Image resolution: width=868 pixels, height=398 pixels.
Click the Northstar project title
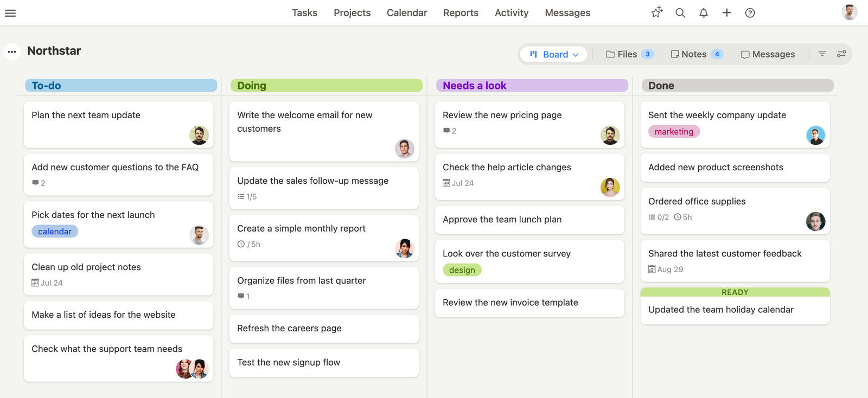(x=54, y=51)
